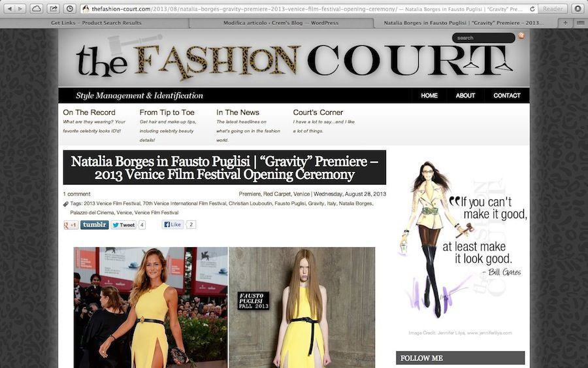Screen dimensions: 588x368
Task: Click the Share toolbar icon
Action: coord(54,8)
